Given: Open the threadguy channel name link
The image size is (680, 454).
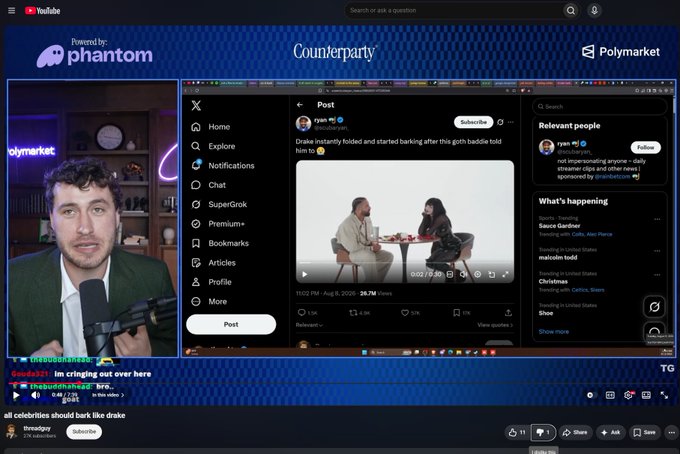Looking at the screenshot, I should tap(37, 428).
